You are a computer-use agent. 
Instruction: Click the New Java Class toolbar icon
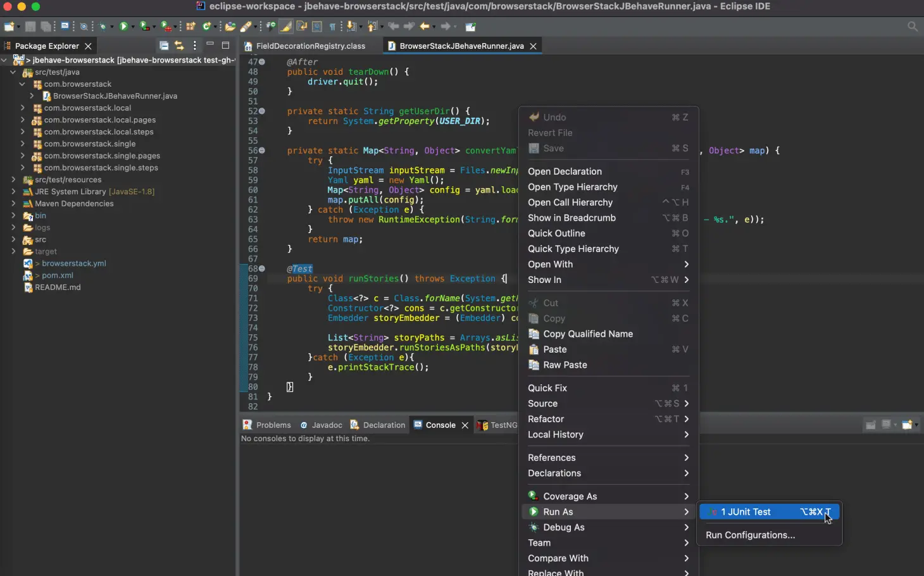click(x=206, y=27)
